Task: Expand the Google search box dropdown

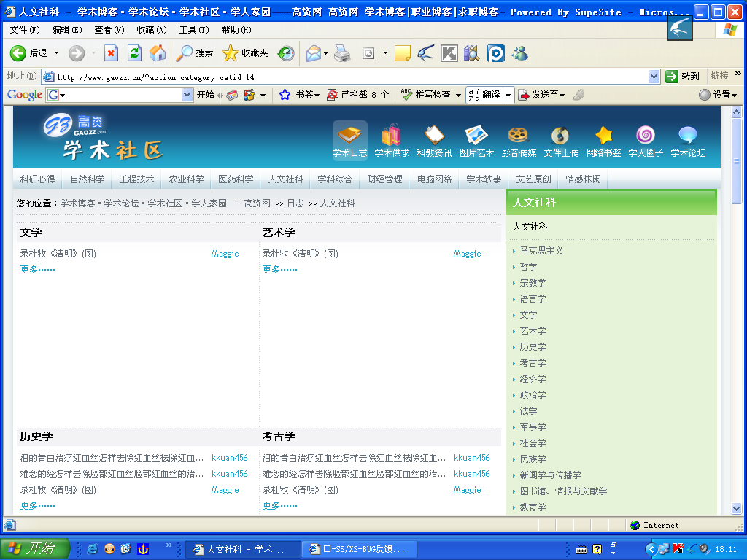Action: pos(187,95)
